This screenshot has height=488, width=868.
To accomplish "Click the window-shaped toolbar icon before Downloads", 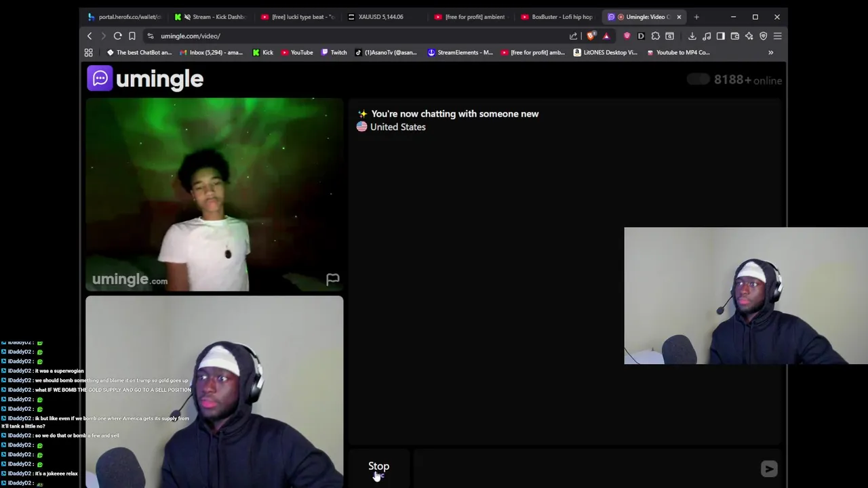I will point(669,36).
